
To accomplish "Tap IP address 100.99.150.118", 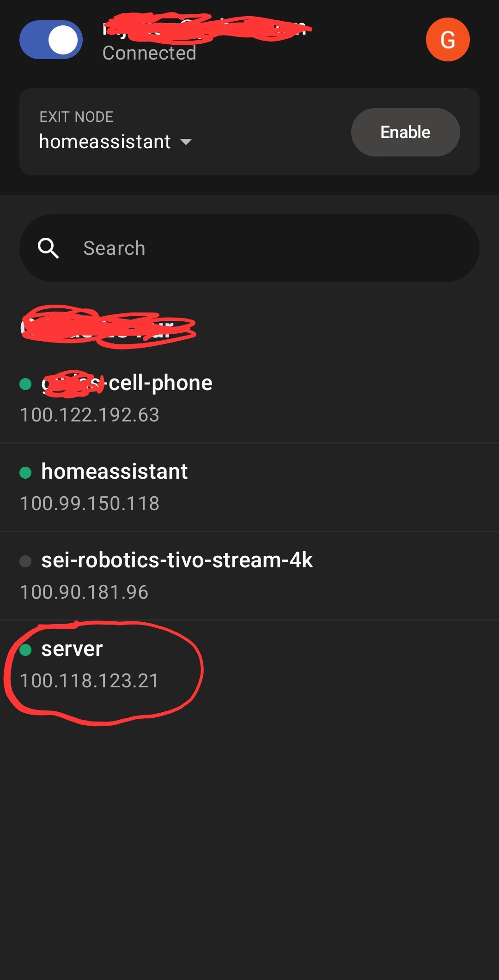I will tap(90, 504).
